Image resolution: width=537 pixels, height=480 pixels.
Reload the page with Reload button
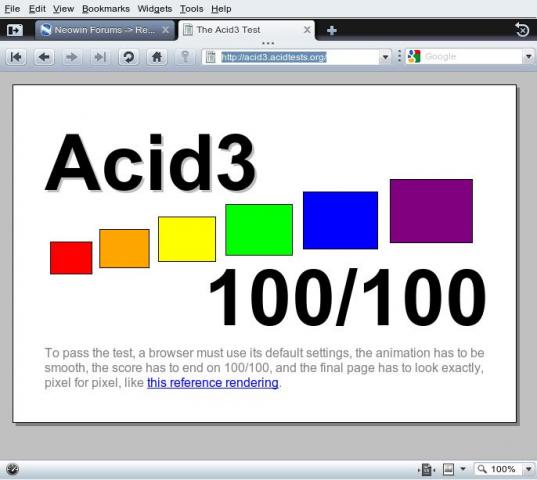tap(128, 57)
